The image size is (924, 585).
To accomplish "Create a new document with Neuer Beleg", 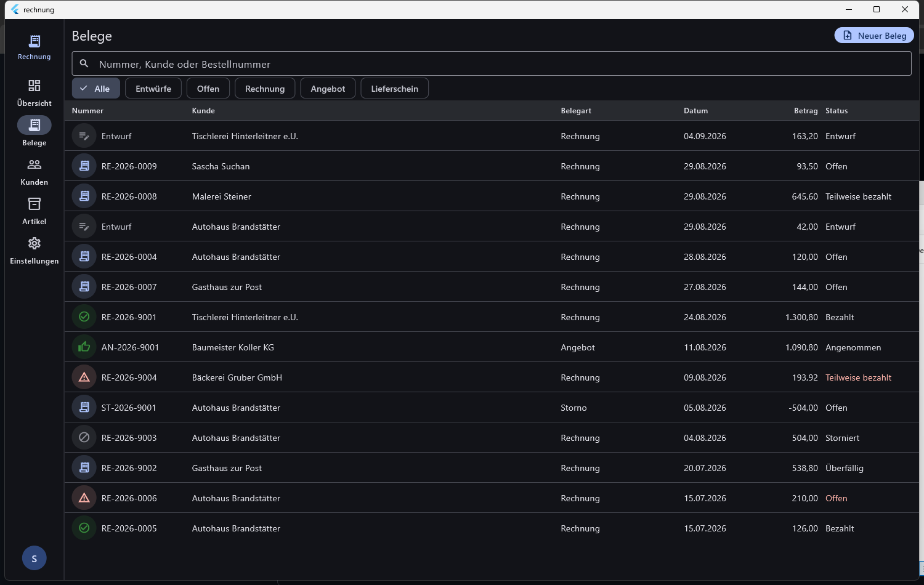I will [874, 36].
